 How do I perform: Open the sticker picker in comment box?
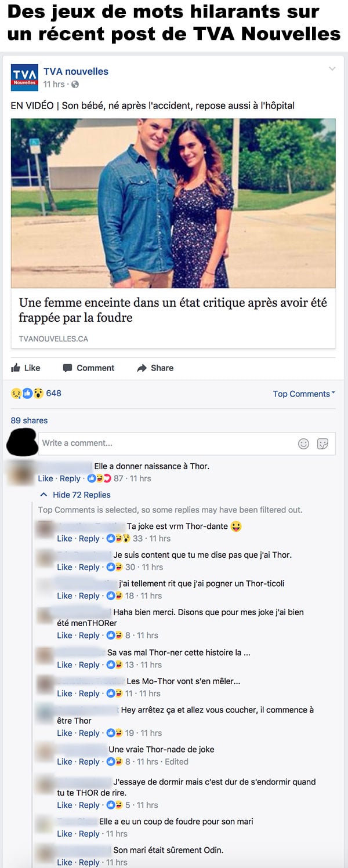pyautogui.click(x=323, y=444)
